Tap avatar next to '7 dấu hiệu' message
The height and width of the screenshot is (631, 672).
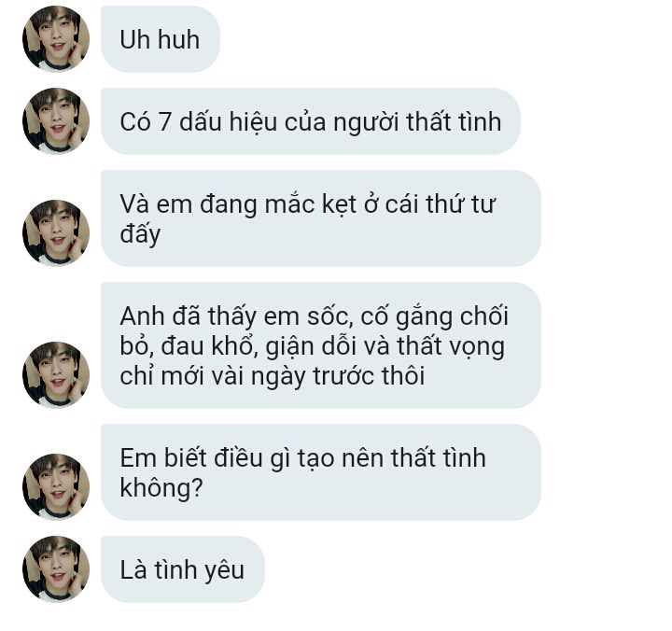pyautogui.click(x=56, y=121)
